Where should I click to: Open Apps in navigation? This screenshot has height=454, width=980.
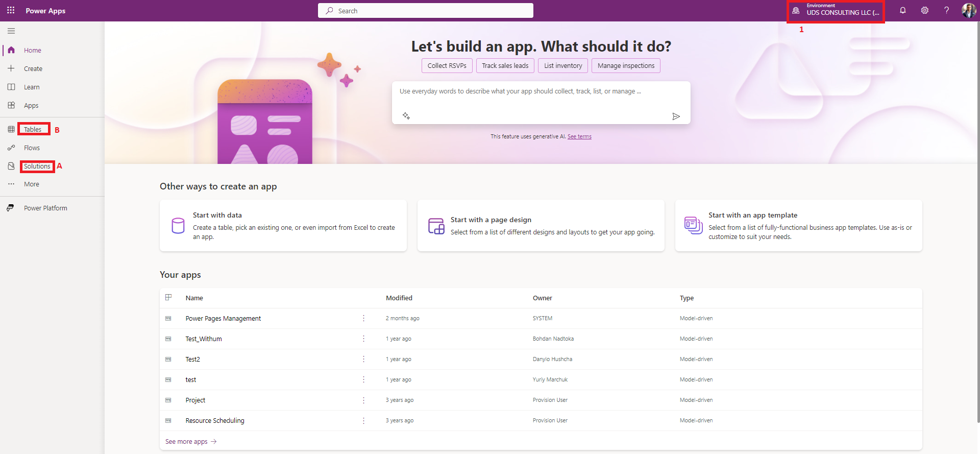31,105
